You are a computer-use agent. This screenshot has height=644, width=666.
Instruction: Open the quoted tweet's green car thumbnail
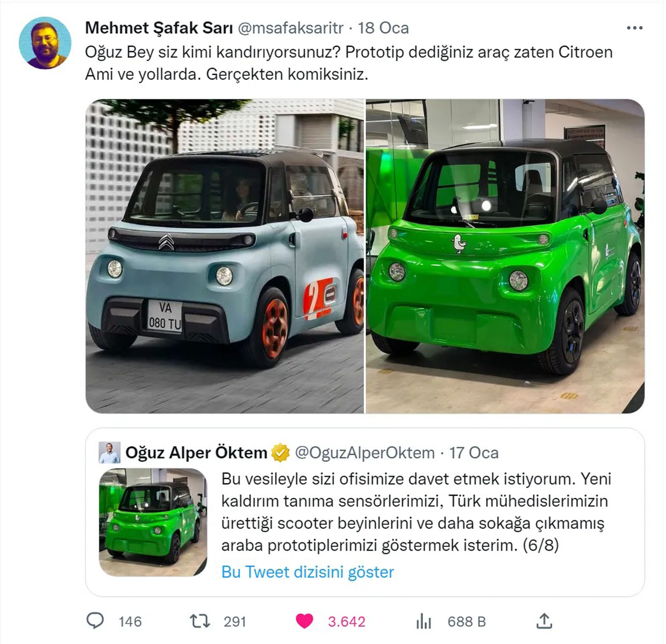tap(153, 522)
